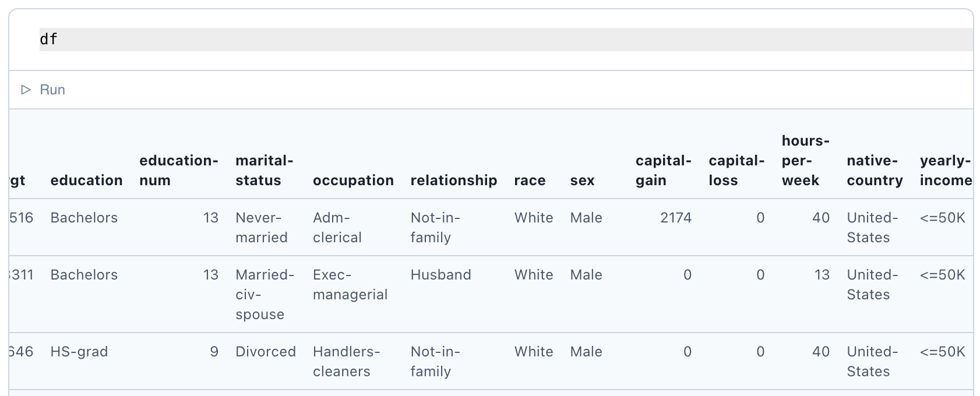Click the native-country column header
Viewport: 980px width, 396px height.
875,171
